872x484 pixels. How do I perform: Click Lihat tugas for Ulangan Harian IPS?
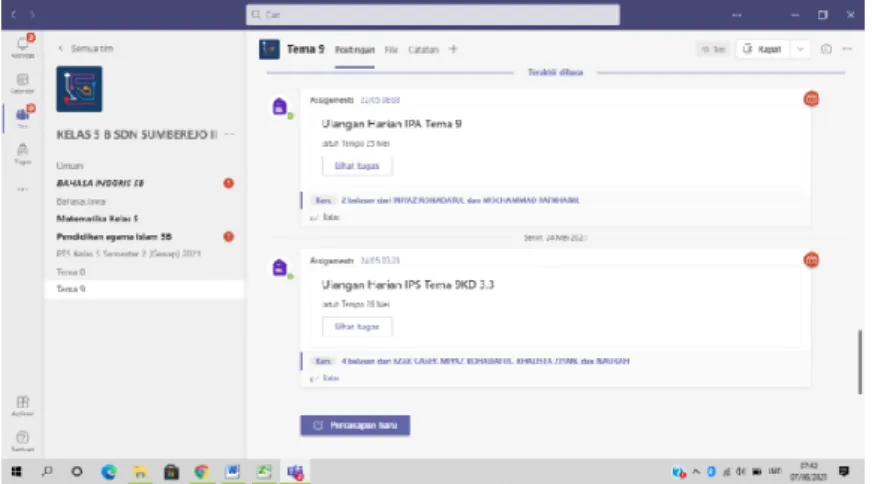tap(357, 327)
